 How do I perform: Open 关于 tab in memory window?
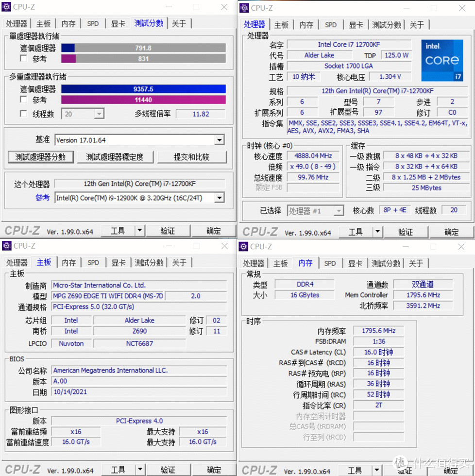tap(416, 263)
